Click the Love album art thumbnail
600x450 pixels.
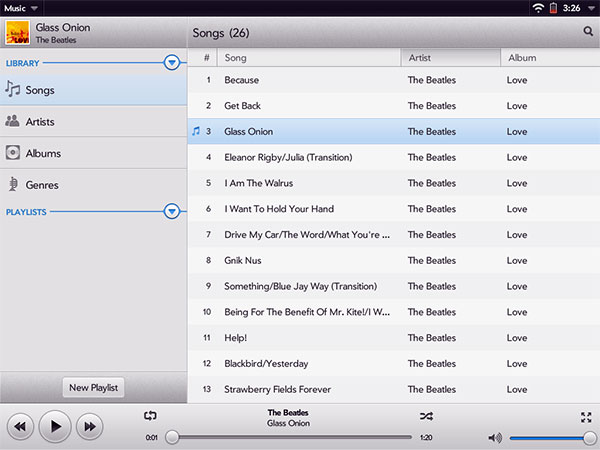click(x=17, y=33)
